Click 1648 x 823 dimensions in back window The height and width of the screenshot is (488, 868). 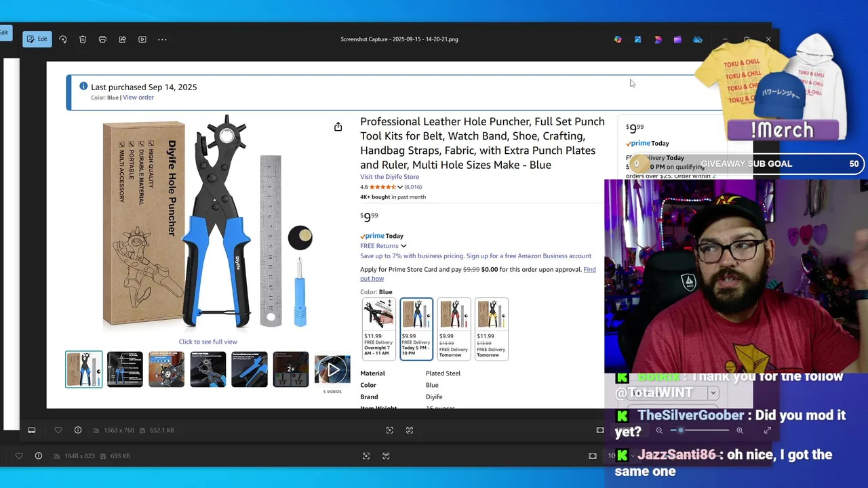[x=79, y=456]
